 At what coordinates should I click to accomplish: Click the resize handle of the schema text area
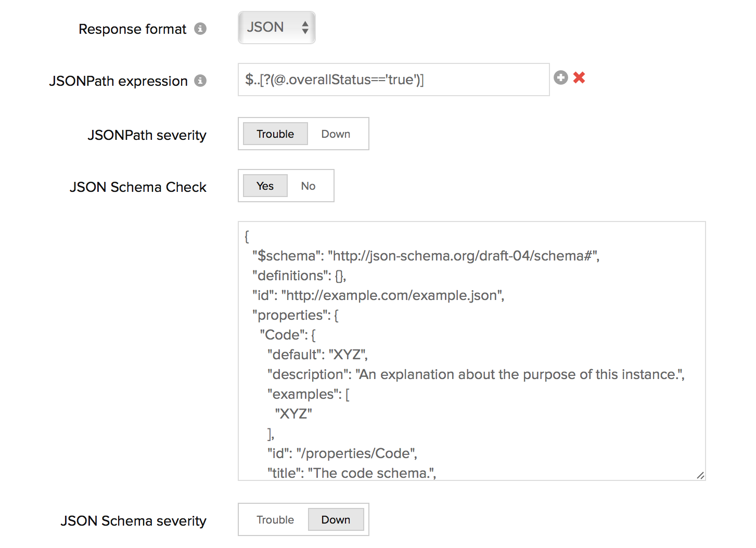700,475
